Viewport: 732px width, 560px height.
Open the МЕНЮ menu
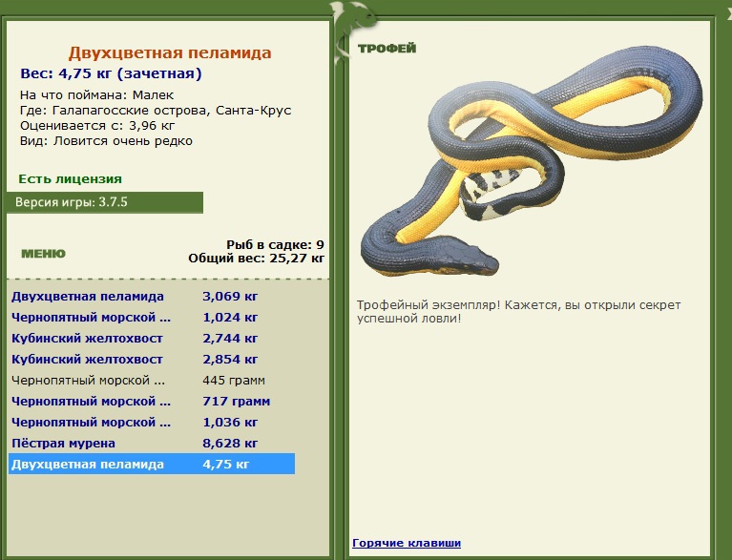(43, 254)
